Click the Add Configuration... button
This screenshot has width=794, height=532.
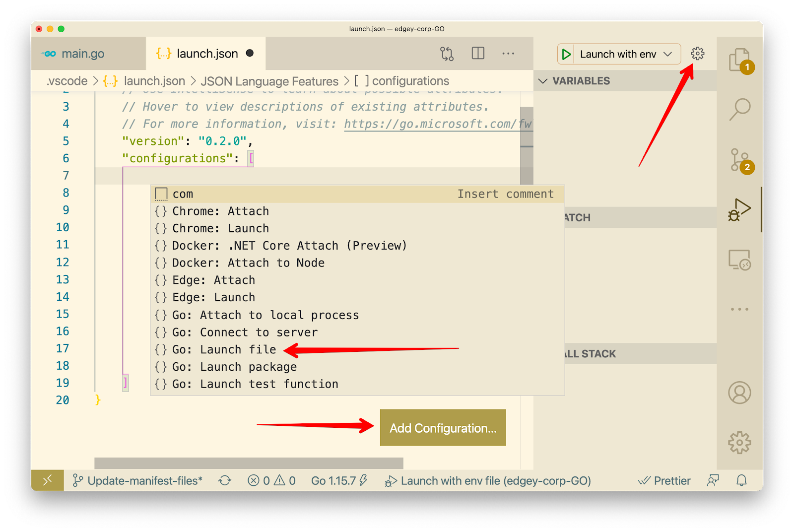[x=443, y=428]
